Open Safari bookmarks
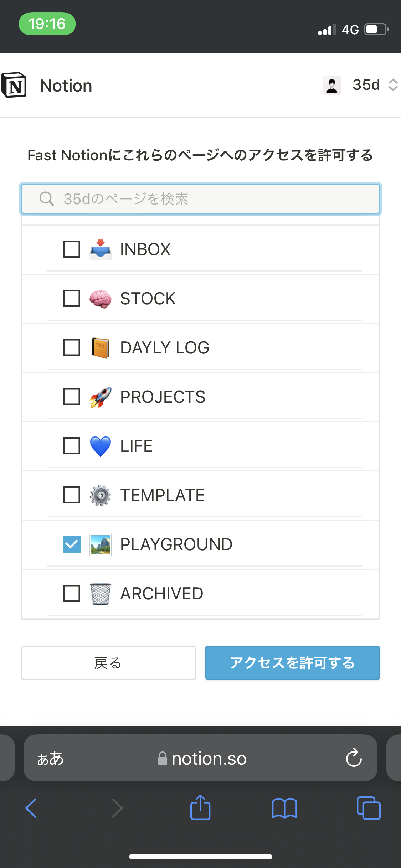The image size is (401, 868). [284, 808]
